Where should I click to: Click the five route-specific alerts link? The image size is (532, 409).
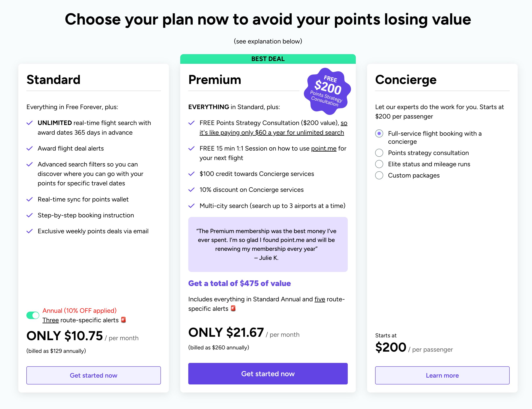pos(320,299)
